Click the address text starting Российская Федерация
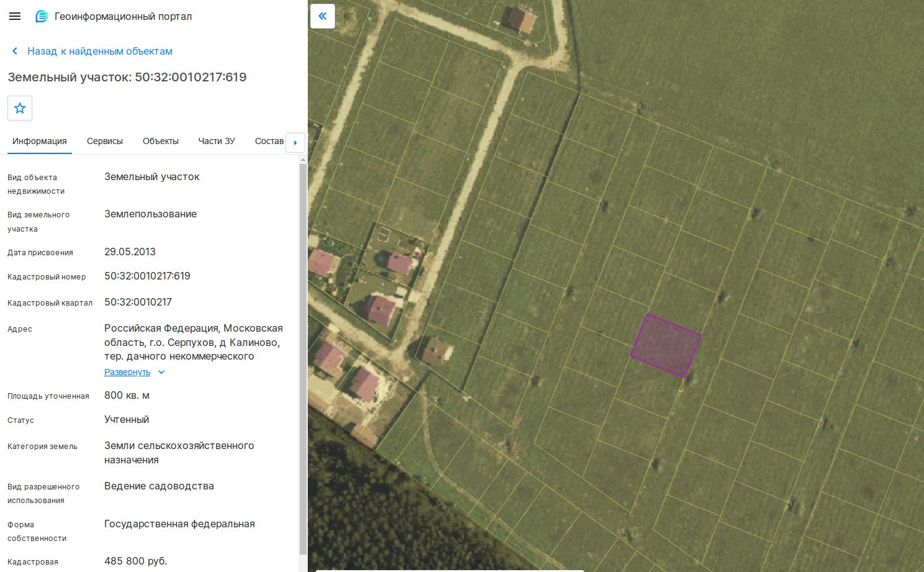924x572 pixels. [194, 342]
